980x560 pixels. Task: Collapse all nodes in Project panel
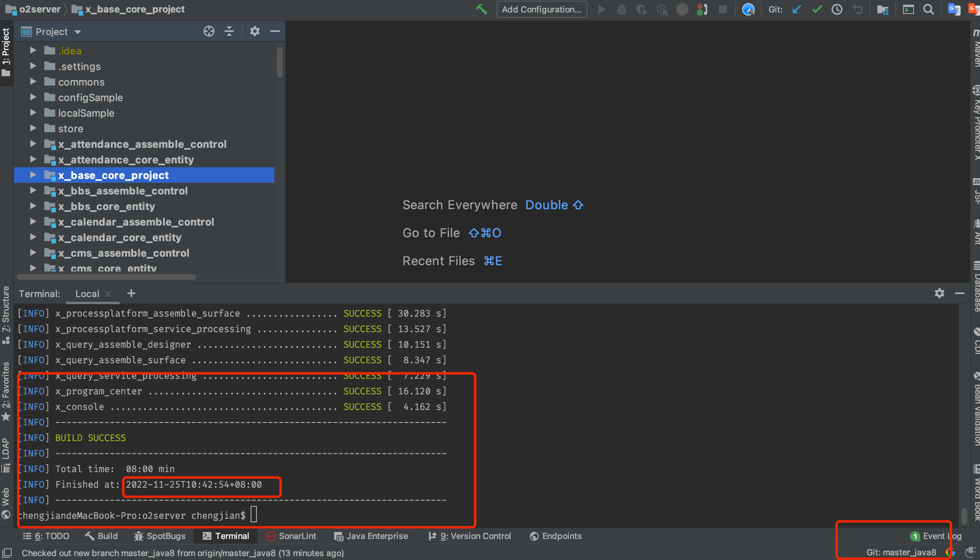229,31
